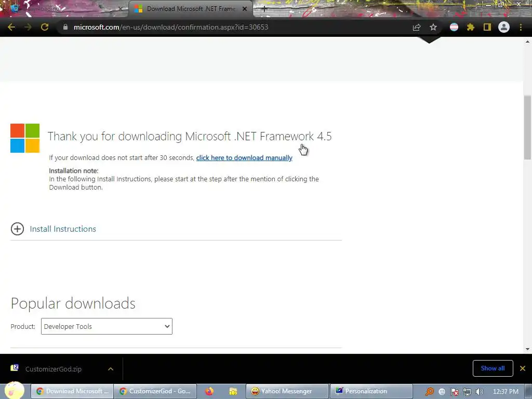Open Firefox from the taskbar
Viewport: 532px width, 399px height.
click(209, 391)
